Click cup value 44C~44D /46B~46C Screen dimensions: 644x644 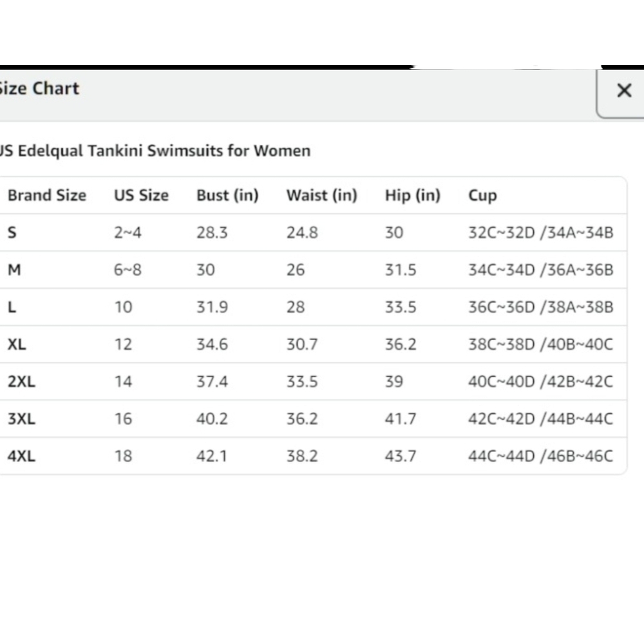point(540,456)
